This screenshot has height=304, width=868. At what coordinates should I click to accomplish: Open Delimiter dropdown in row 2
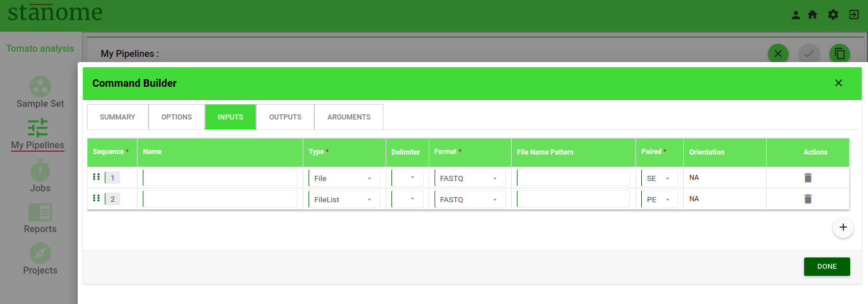408,199
